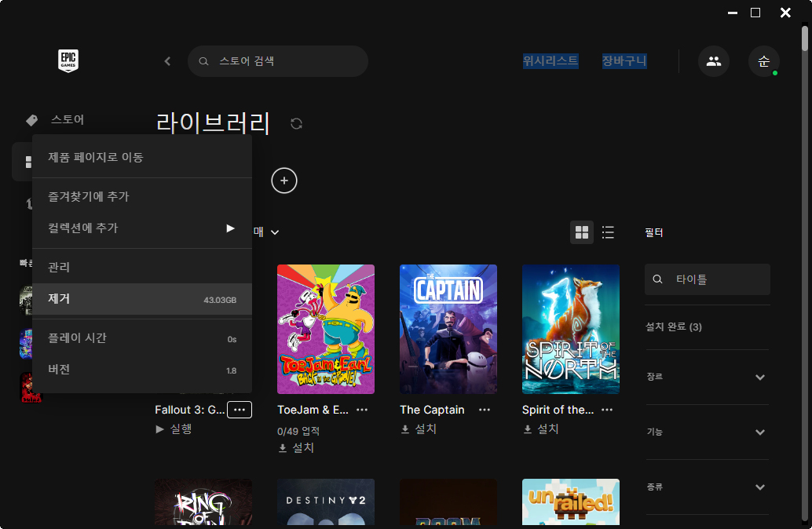Screen dimensions: 812x529
Task: Open the Unrailed! cover thumbnail
Action: tap(571, 502)
